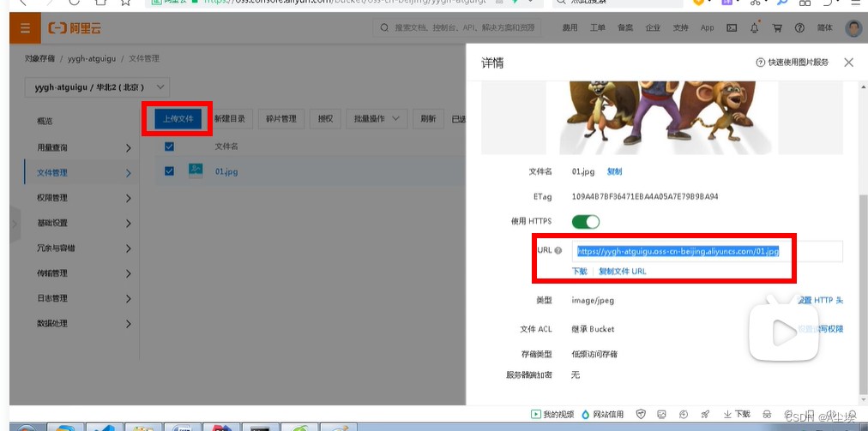
Task: Open 网站信用 in browser status bar
Action: click(x=603, y=414)
